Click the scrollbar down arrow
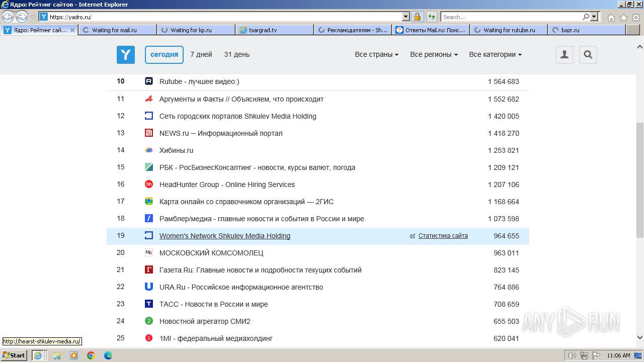The image size is (644, 362). 640,337
